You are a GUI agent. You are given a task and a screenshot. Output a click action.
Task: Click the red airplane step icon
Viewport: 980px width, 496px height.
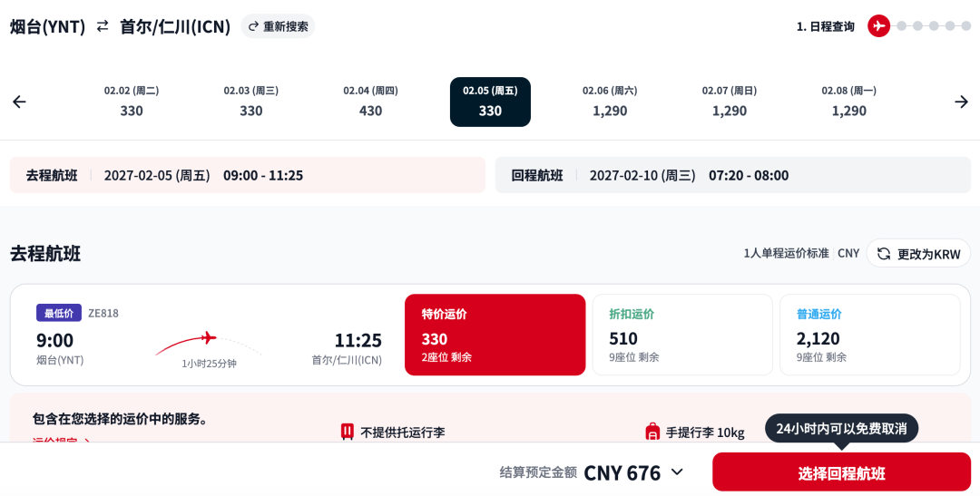[878, 26]
